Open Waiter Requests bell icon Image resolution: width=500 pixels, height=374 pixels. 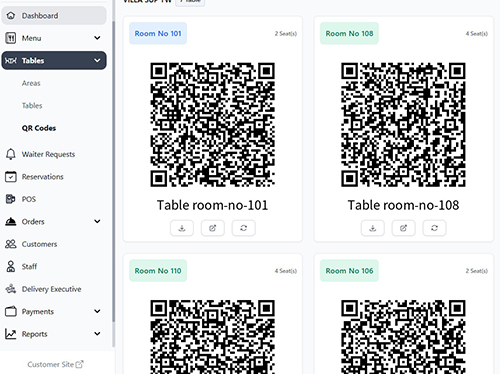click(11, 154)
